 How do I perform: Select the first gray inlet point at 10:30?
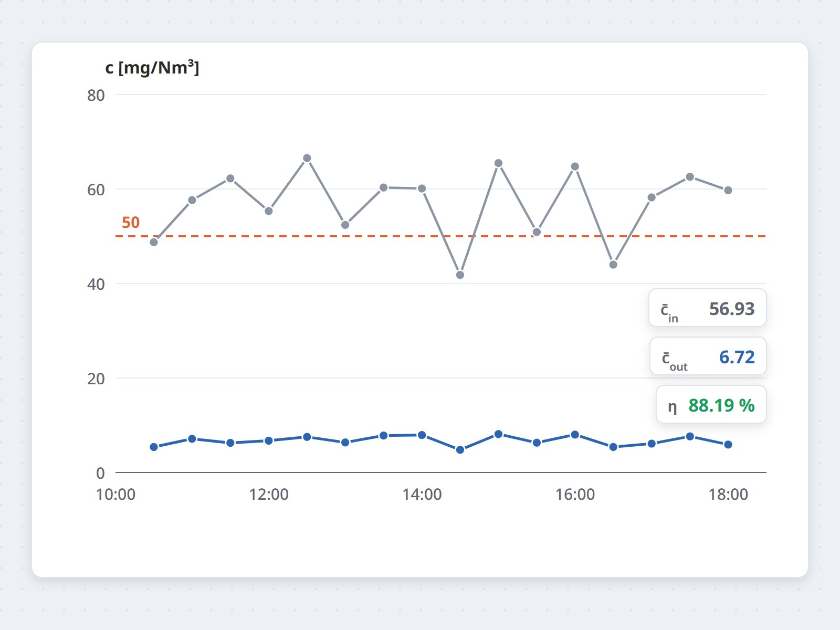154,242
